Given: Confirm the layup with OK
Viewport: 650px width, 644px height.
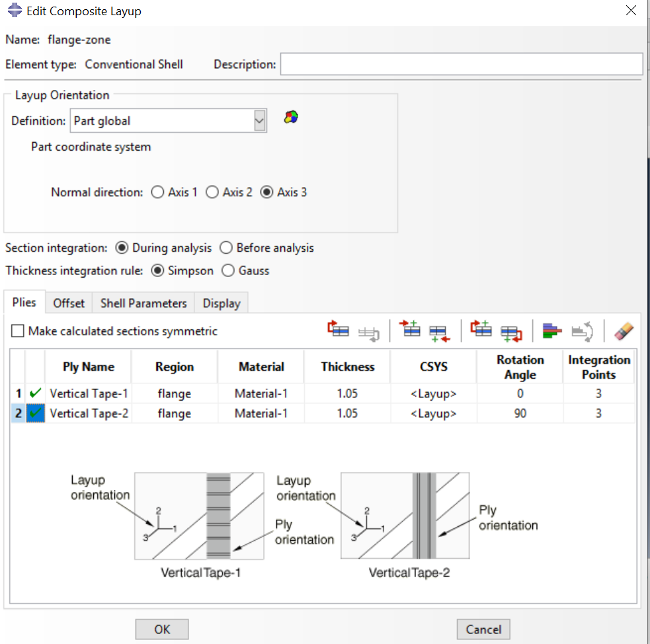Looking at the screenshot, I should click(161, 629).
